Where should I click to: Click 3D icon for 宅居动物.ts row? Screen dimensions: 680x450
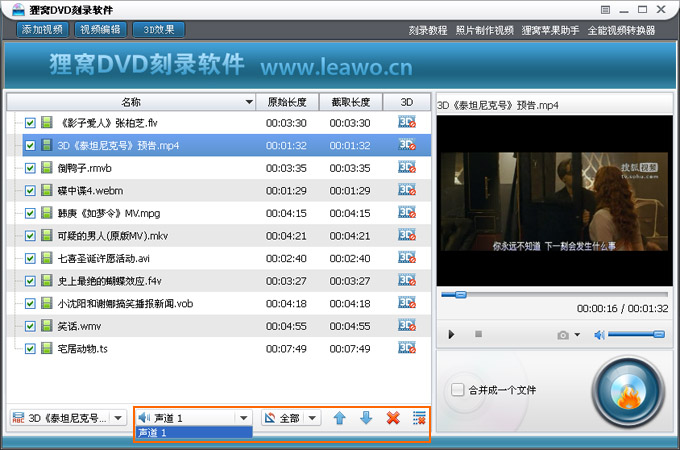point(407,348)
